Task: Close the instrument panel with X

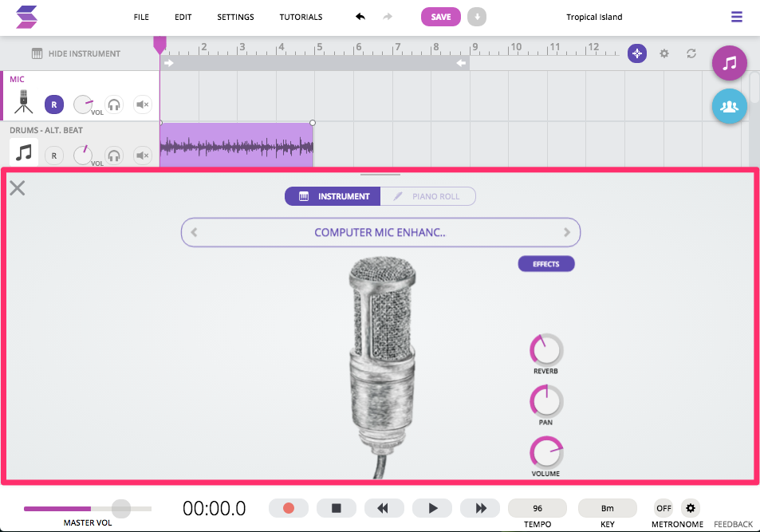Action: click(18, 188)
